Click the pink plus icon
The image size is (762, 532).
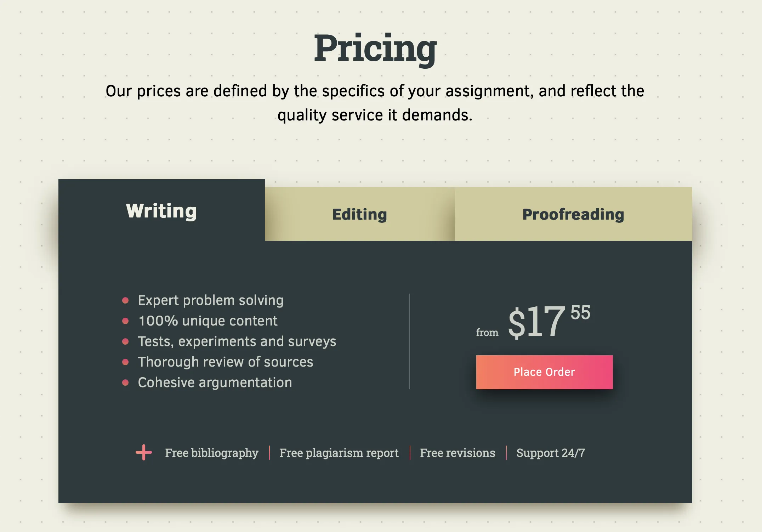144,452
